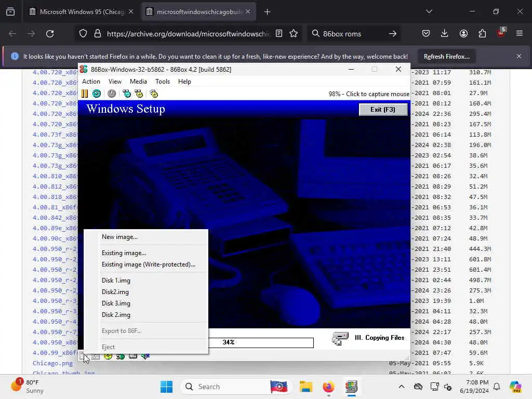Click uBlock Origin extension icon
The height and width of the screenshot is (399, 532).
pos(501,33)
